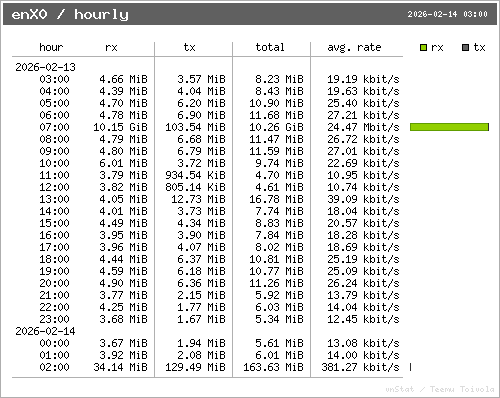Click total value 11.47 MiB
The width and height of the screenshot is (500, 398).
[x=276, y=139]
